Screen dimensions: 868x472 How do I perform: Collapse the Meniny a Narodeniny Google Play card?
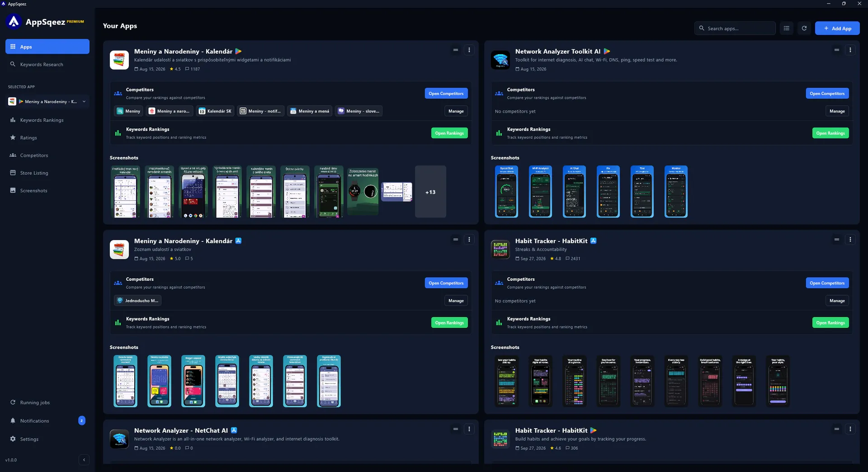[x=456, y=50]
